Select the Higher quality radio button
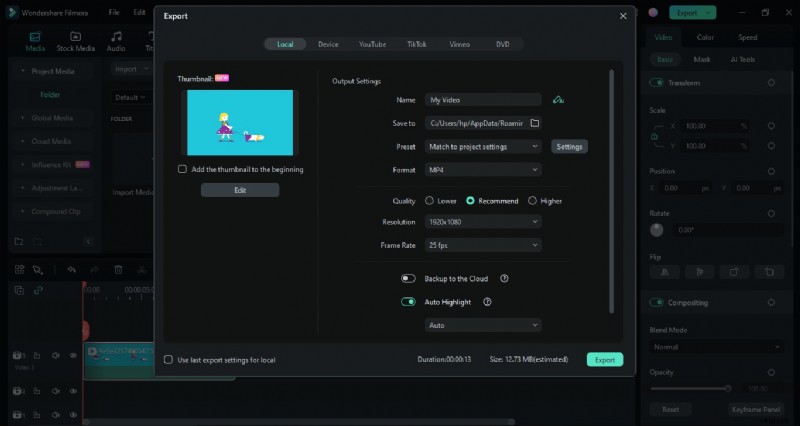The image size is (800, 426). point(532,201)
